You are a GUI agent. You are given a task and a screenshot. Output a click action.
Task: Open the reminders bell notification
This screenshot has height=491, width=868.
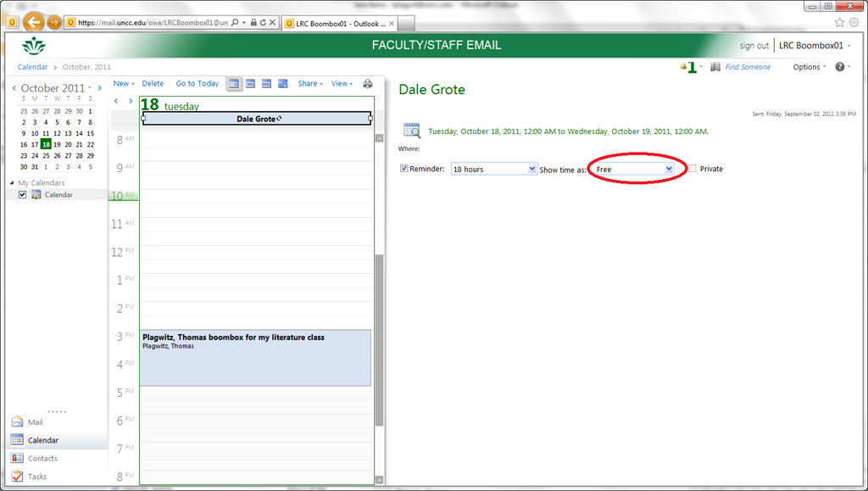click(683, 67)
